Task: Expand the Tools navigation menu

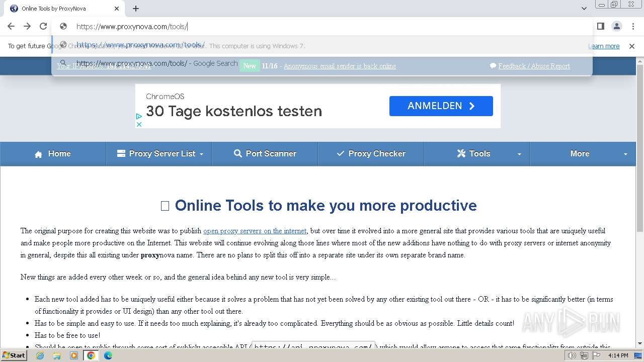Action: (477, 154)
